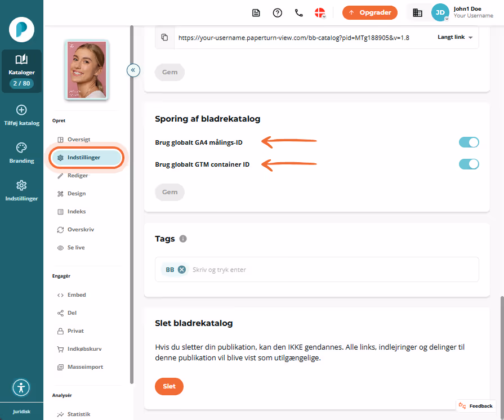
Task: Click the Tilføj katalog plus icon
Action: pos(21,110)
